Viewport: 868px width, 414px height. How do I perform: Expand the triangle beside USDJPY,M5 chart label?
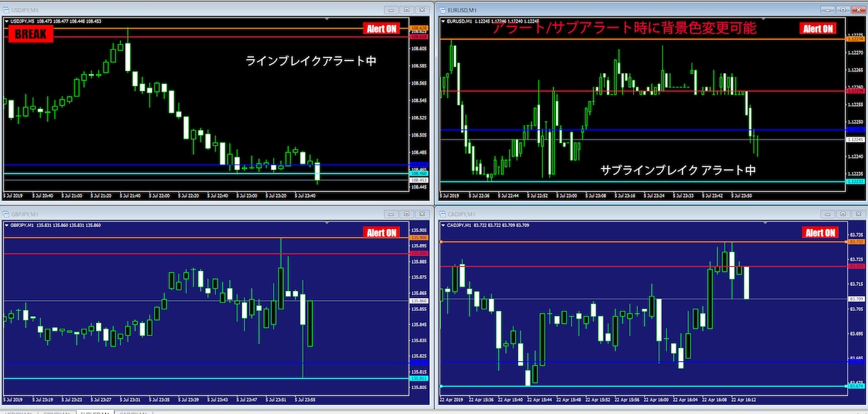pos(6,21)
